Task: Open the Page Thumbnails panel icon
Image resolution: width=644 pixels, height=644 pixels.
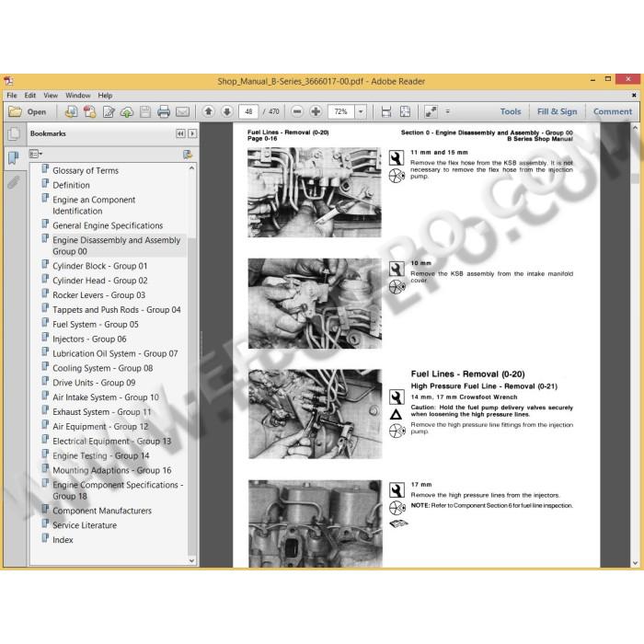Action: click(x=14, y=133)
